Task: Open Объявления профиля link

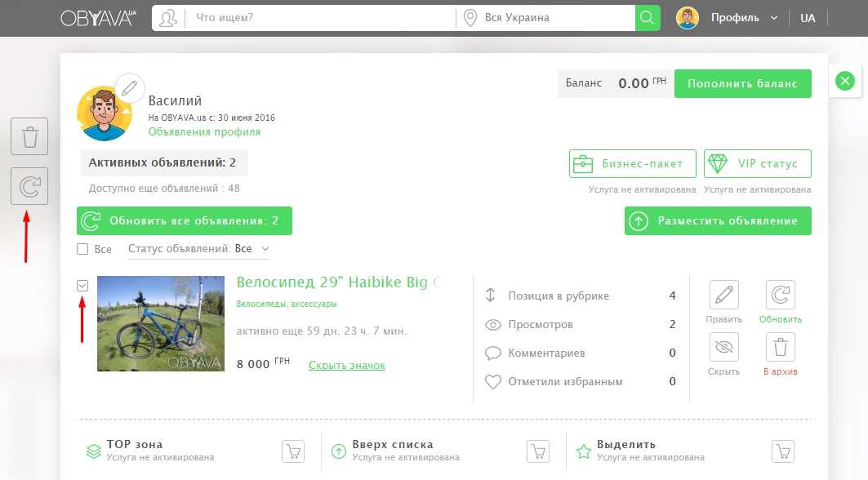Action: click(204, 131)
